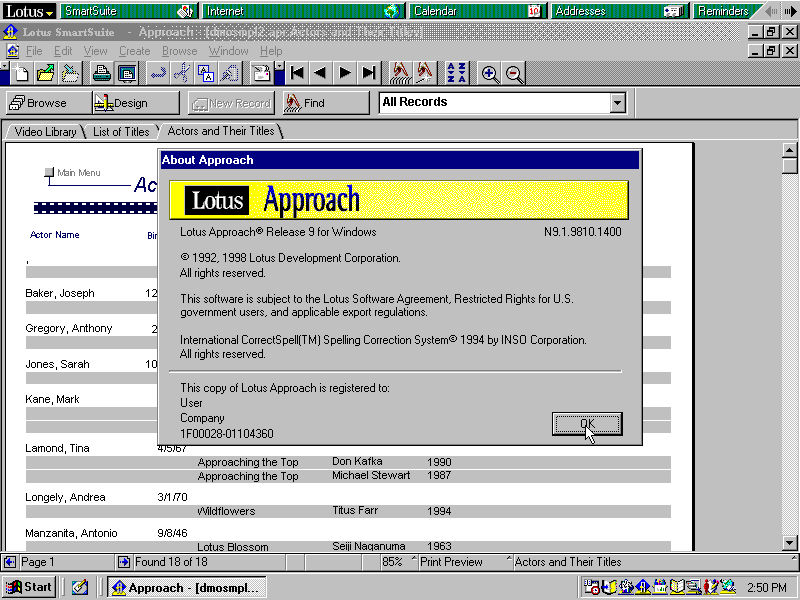
Task: Click the zoom out magnifier icon
Action: (x=514, y=73)
